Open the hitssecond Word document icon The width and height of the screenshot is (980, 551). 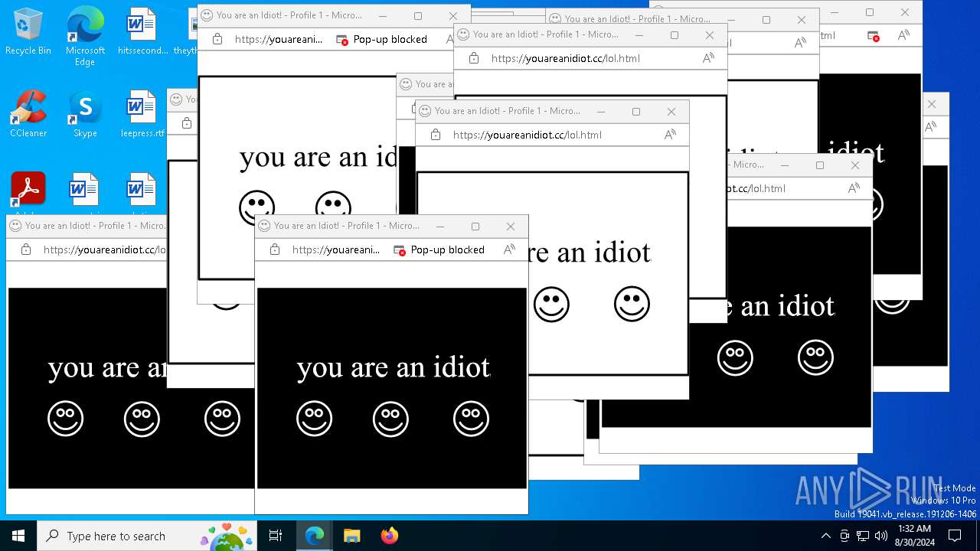click(142, 31)
